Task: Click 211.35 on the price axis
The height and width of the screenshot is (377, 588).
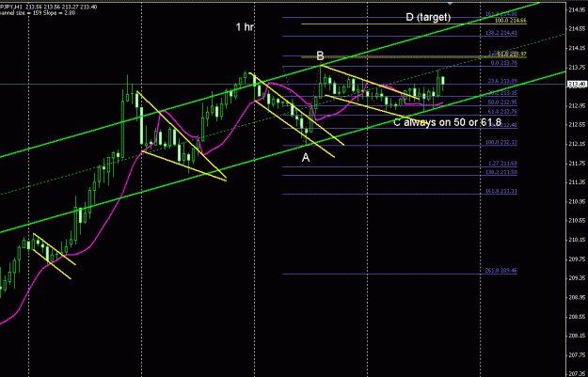Action: (578, 182)
